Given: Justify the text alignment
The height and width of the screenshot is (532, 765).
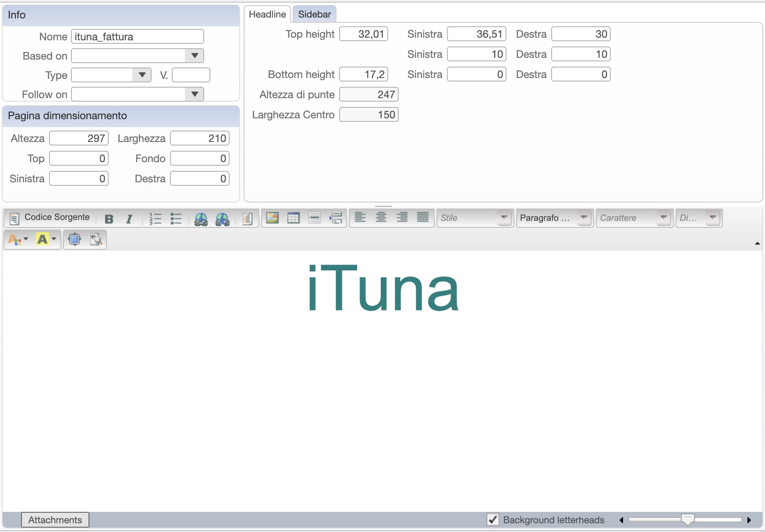Looking at the screenshot, I should coord(423,217).
